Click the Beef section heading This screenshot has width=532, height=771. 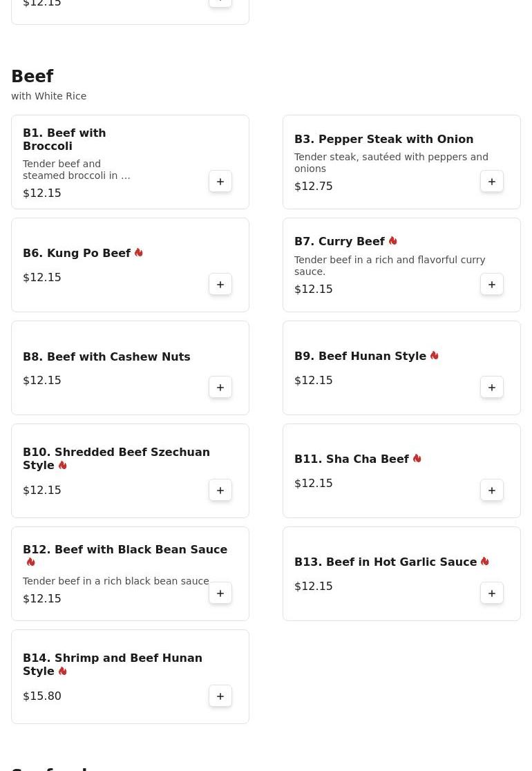(x=32, y=77)
